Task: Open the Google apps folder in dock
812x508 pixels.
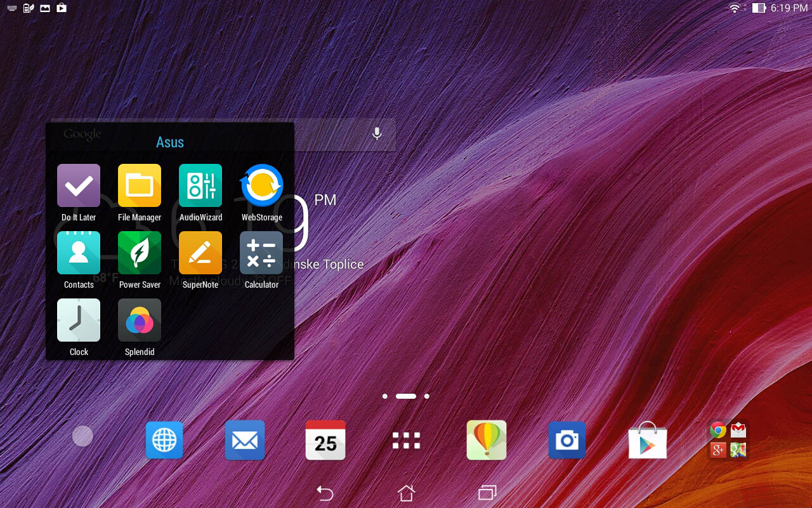Action: (x=728, y=439)
